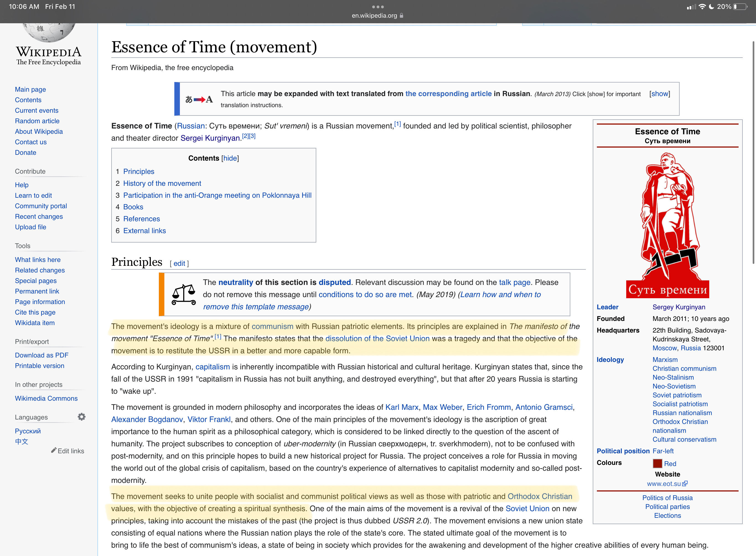The height and width of the screenshot is (556, 756).
Task: Open Main page in sidebar
Action: point(30,89)
